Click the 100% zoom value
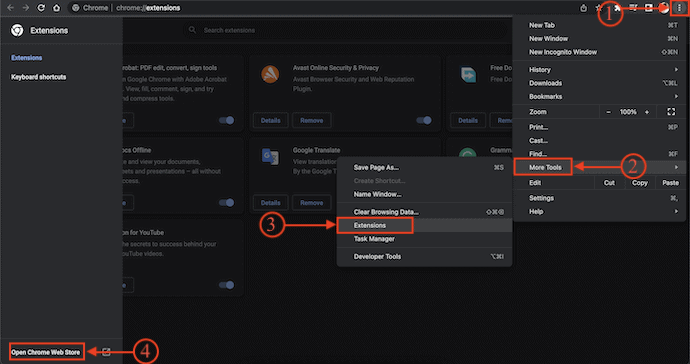The height and width of the screenshot is (364, 690). [x=628, y=112]
